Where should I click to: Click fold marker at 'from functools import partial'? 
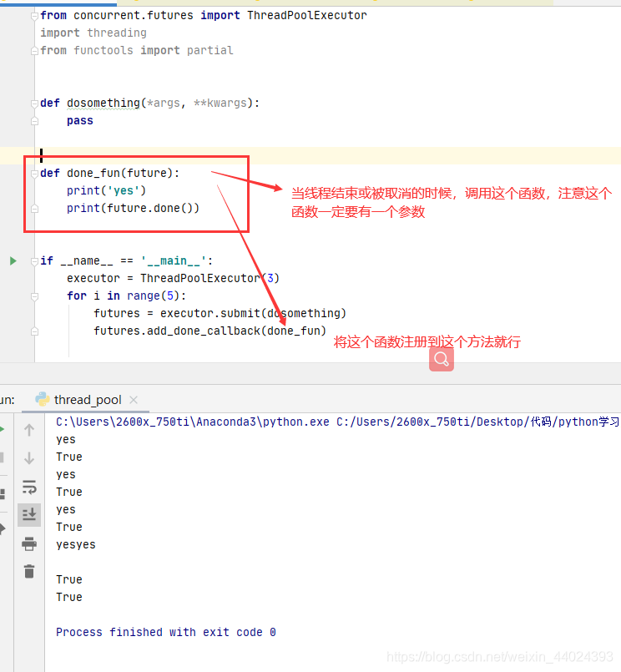[x=35, y=51]
